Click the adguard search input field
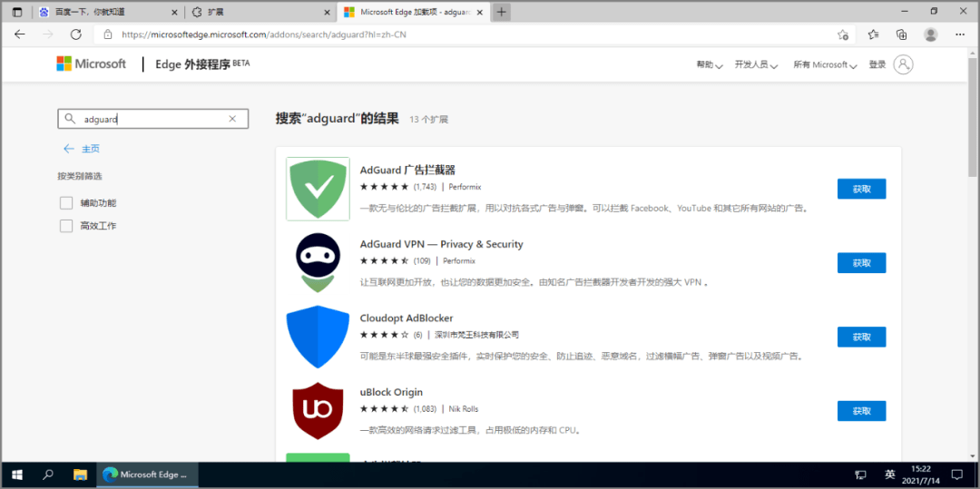Viewport: 980px width, 489px height. coord(153,119)
